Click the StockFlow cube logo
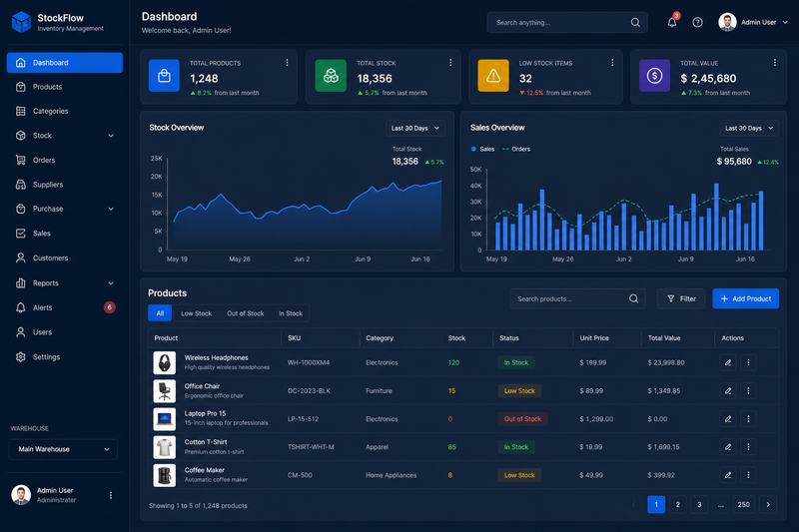799x532 pixels. (21, 22)
